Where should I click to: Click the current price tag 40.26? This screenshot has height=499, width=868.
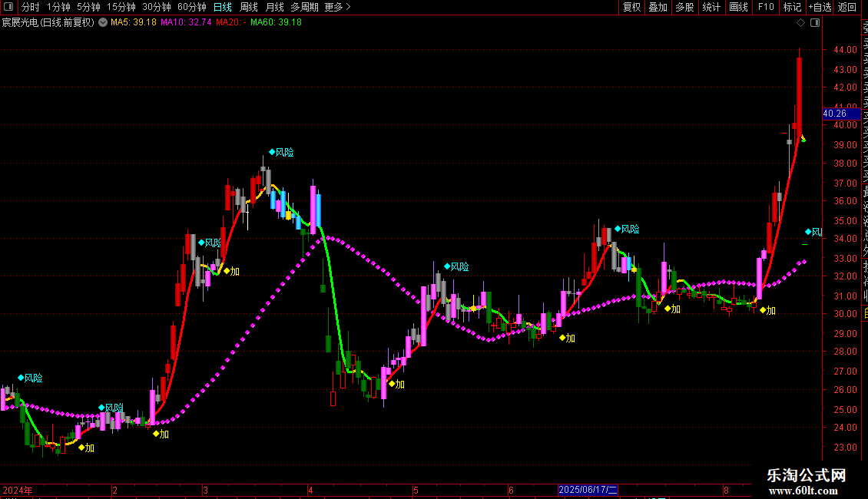pyautogui.click(x=841, y=114)
